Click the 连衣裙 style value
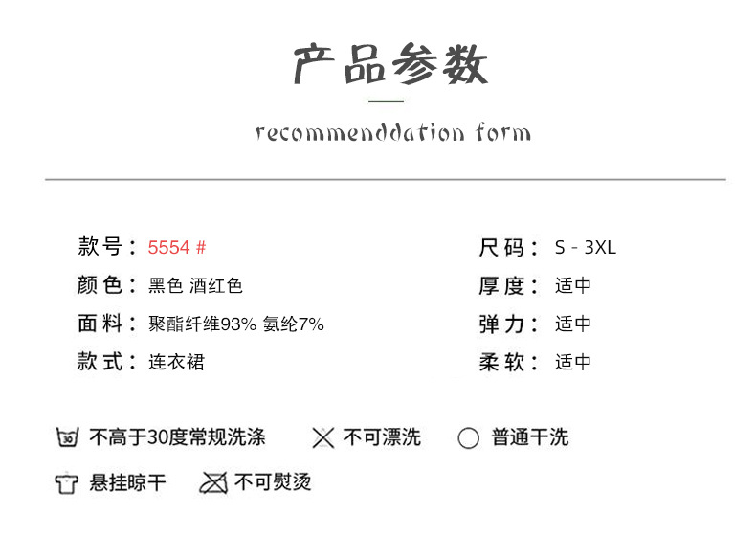This screenshot has width=756, height=536. tap(176, 363)
